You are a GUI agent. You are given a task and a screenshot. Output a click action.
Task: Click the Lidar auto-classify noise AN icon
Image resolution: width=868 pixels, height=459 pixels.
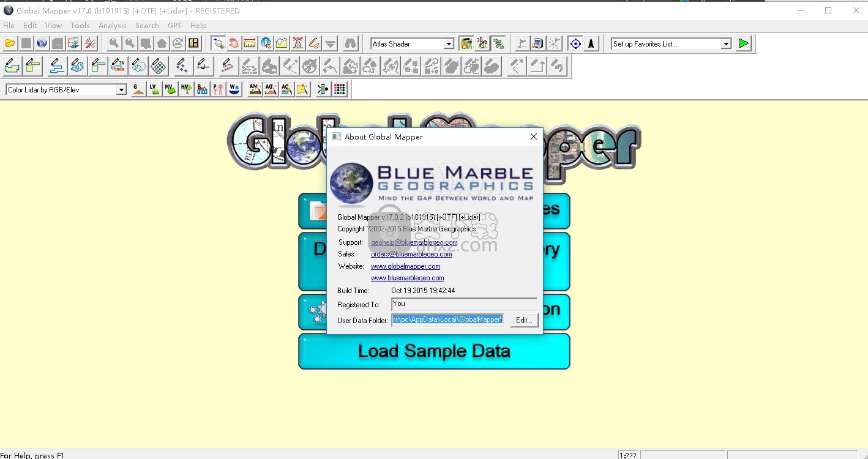tap(255, 90)
